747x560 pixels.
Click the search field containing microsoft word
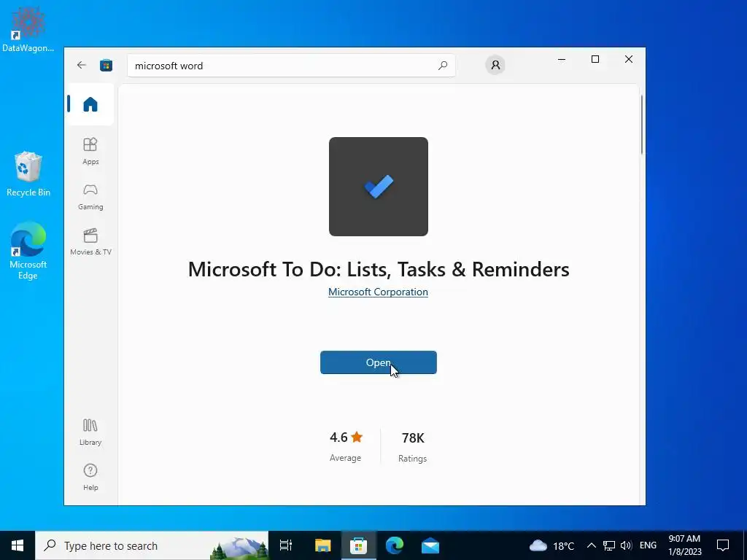[291, 66]
